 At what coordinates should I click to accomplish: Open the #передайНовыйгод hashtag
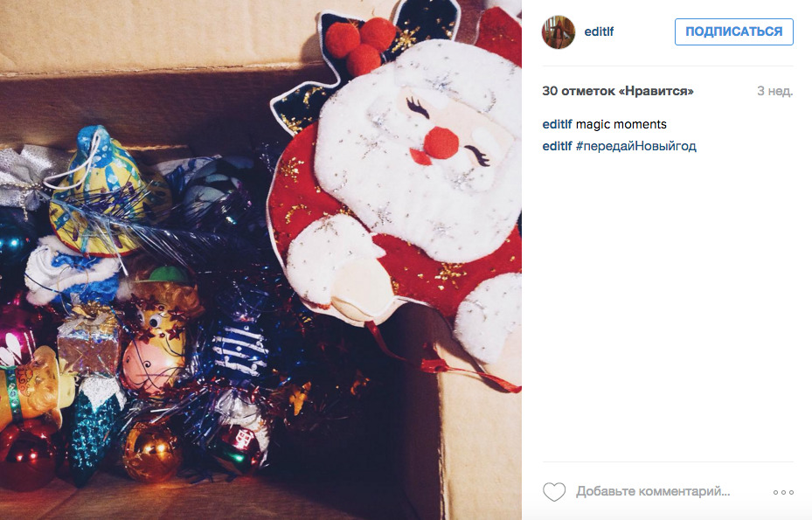[636, 146]
